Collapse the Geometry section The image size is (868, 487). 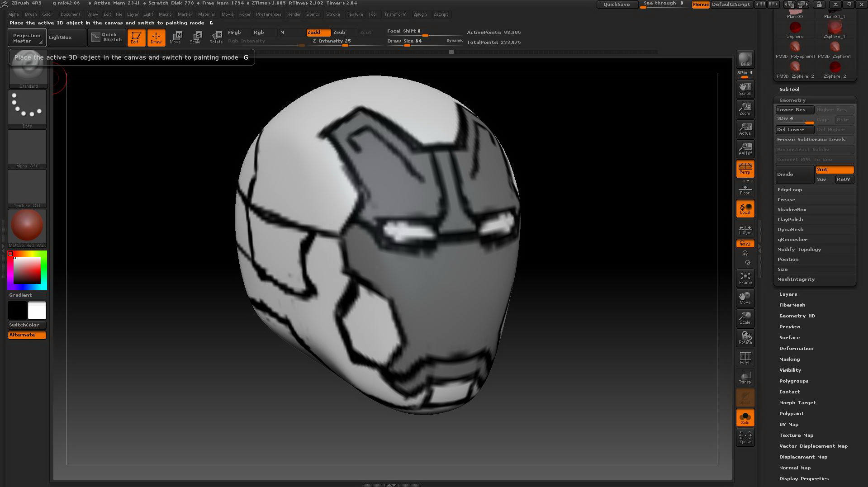pyautogui.click(x=792, y=100)
